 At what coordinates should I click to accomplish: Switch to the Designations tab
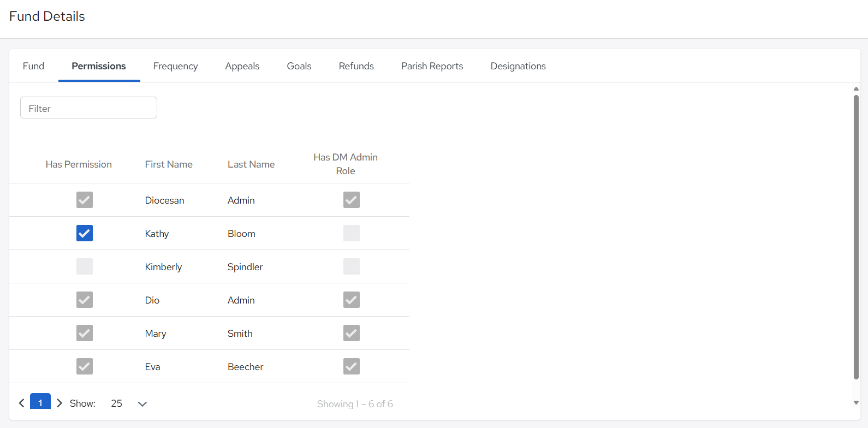coord(518,66)
